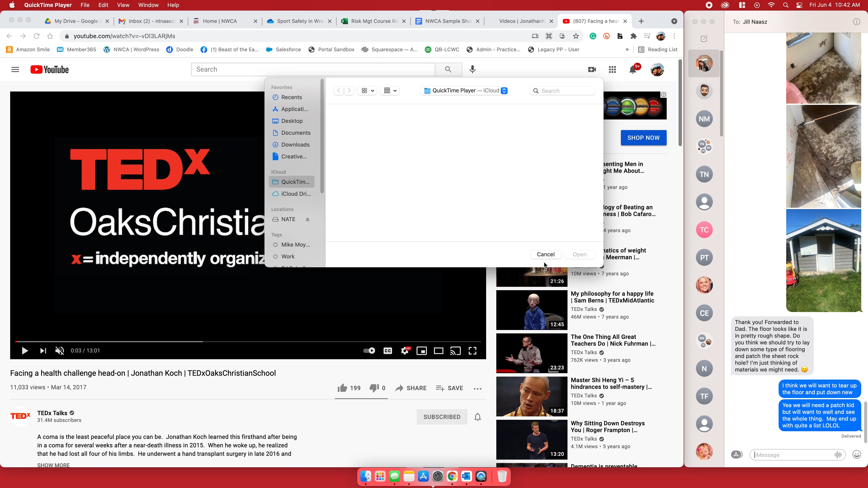
Task: Open TEDx Talks channel name
Action: click(52, 413)
